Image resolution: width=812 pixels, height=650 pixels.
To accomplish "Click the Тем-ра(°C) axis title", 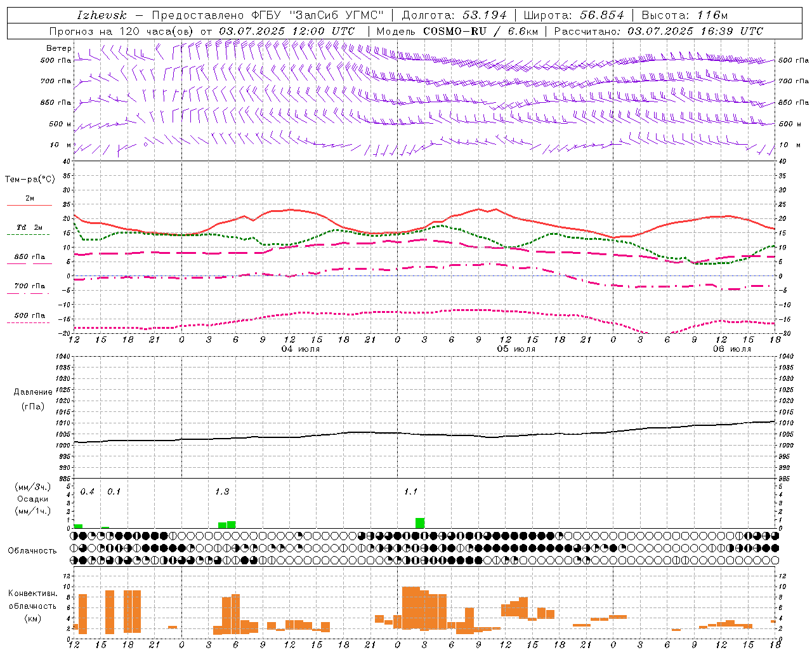I will point(30,180).
